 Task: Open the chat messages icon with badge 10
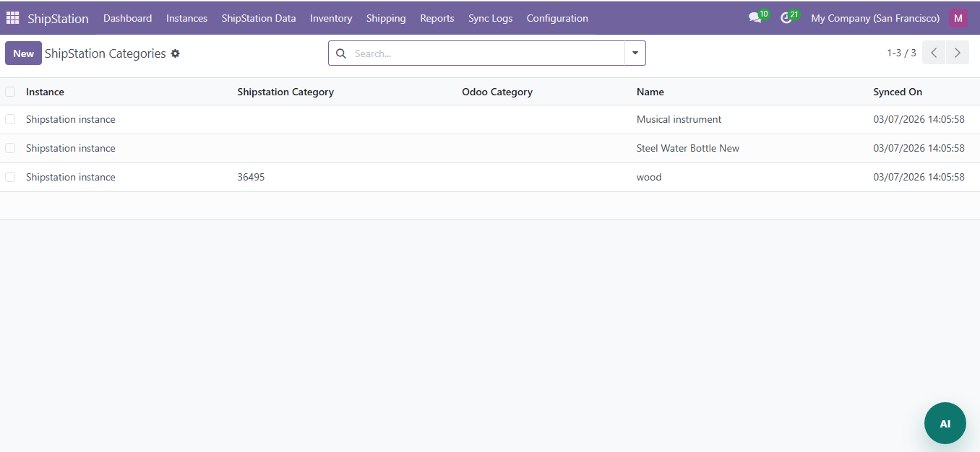755,18
